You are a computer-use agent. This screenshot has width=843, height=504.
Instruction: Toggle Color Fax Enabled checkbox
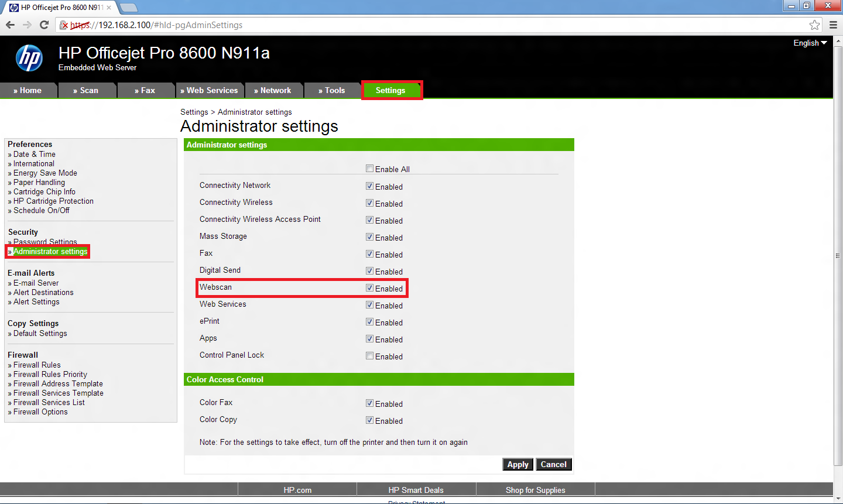369,403
